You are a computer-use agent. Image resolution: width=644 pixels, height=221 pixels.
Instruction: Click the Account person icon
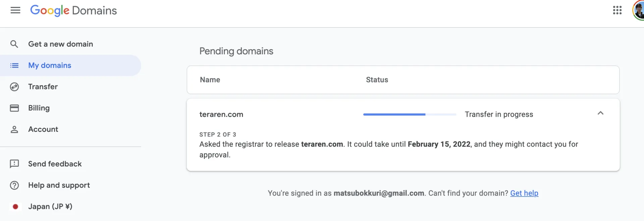point(14,129)
